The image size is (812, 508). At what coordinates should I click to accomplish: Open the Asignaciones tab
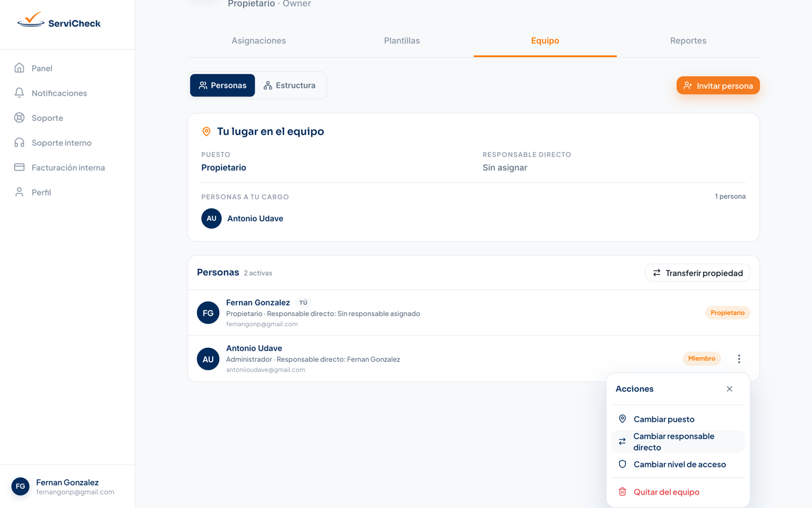(259, 41)
